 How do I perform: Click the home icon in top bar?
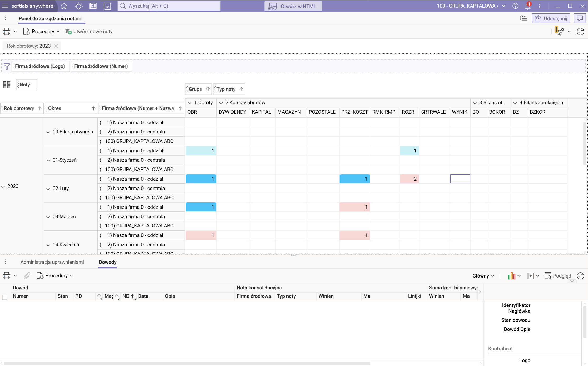pos(64,6)
